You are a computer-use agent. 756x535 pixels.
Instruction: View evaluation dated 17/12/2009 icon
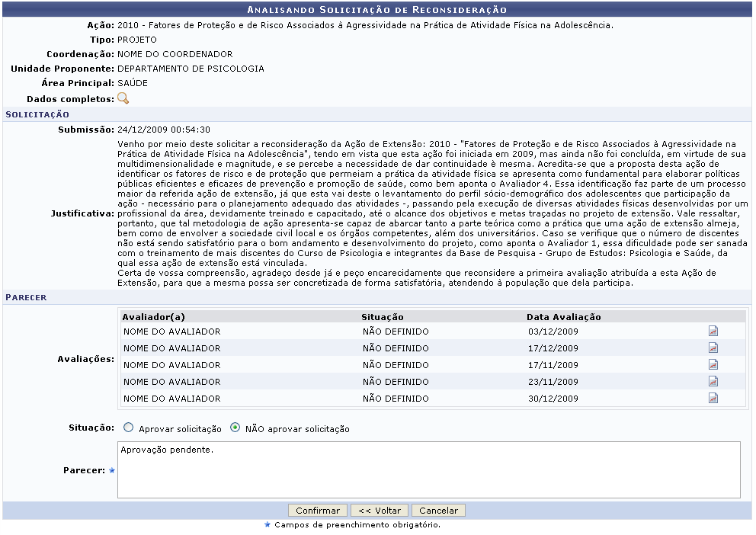[x=713, y=348]
